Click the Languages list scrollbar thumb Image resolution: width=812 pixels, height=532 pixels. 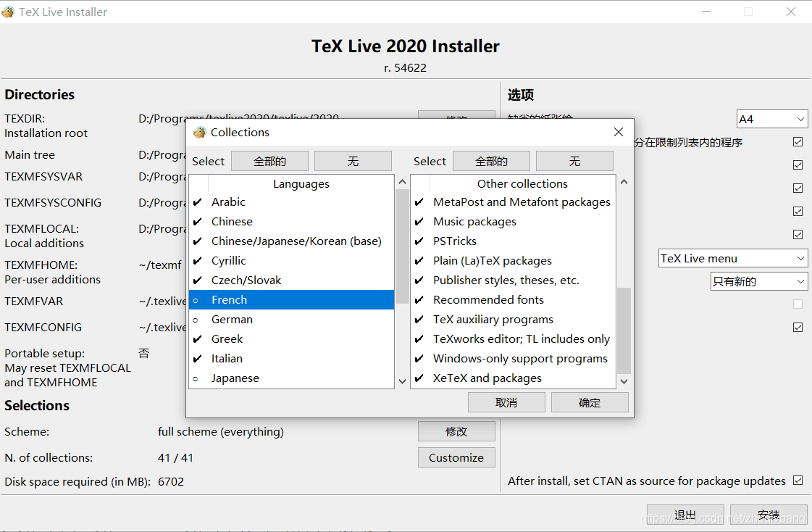coord(402,246)
